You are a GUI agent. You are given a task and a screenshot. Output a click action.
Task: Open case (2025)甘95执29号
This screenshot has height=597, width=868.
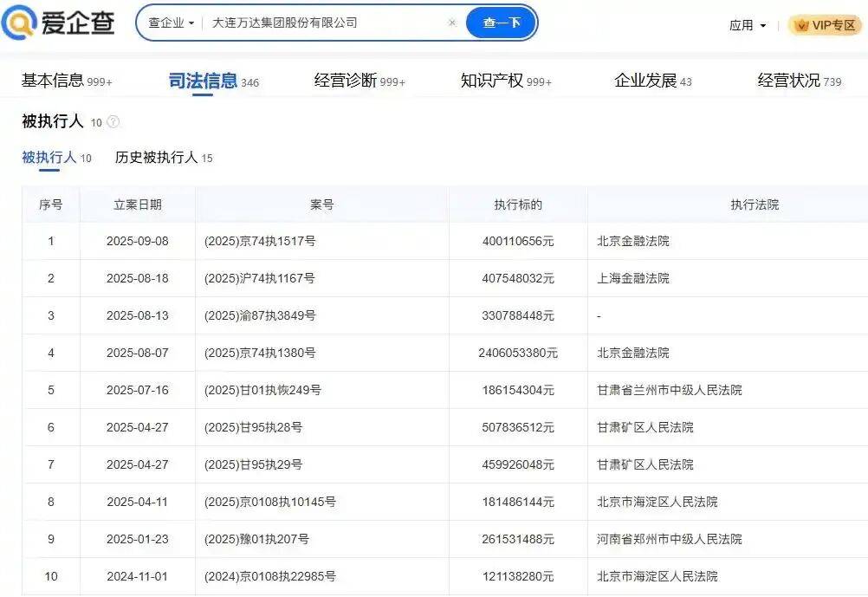(x=253, y=464)
